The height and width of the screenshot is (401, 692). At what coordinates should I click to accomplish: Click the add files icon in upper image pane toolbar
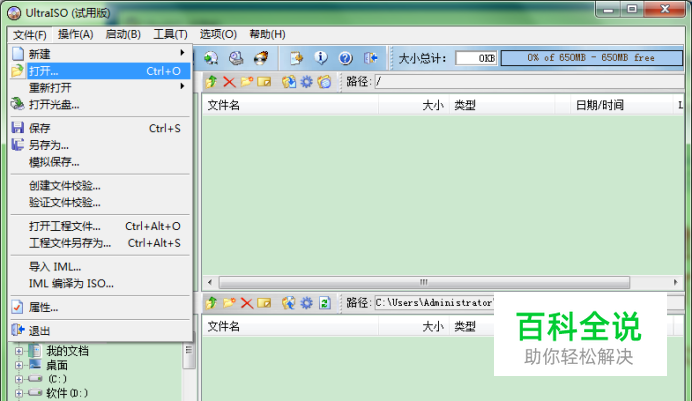coord(289,82)
